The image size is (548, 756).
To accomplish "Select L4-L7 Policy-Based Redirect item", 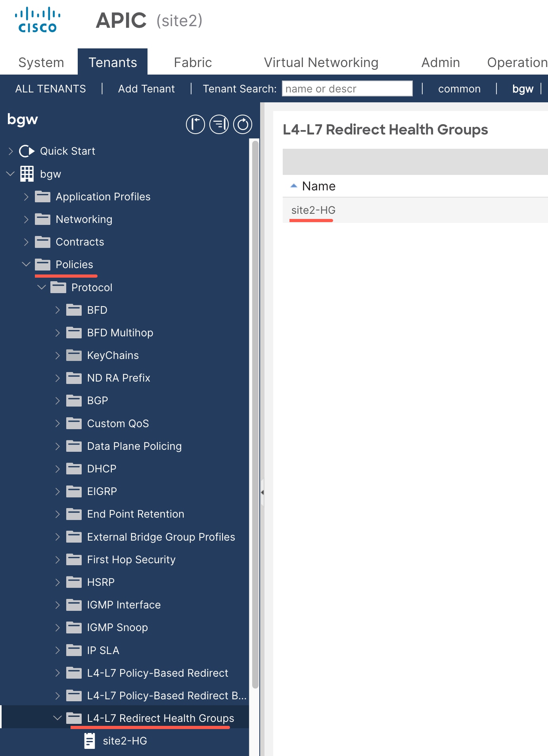I will [157, 673].
